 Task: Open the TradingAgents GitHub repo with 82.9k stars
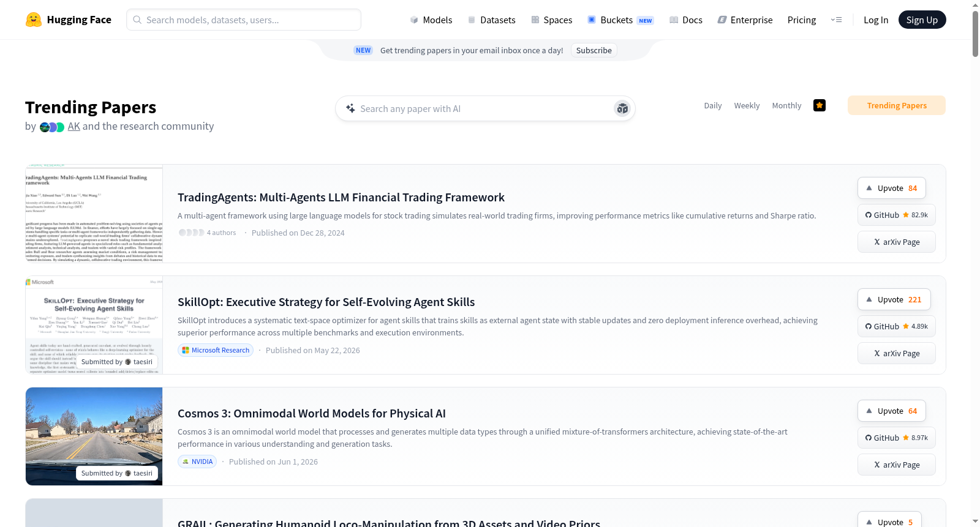897,215
